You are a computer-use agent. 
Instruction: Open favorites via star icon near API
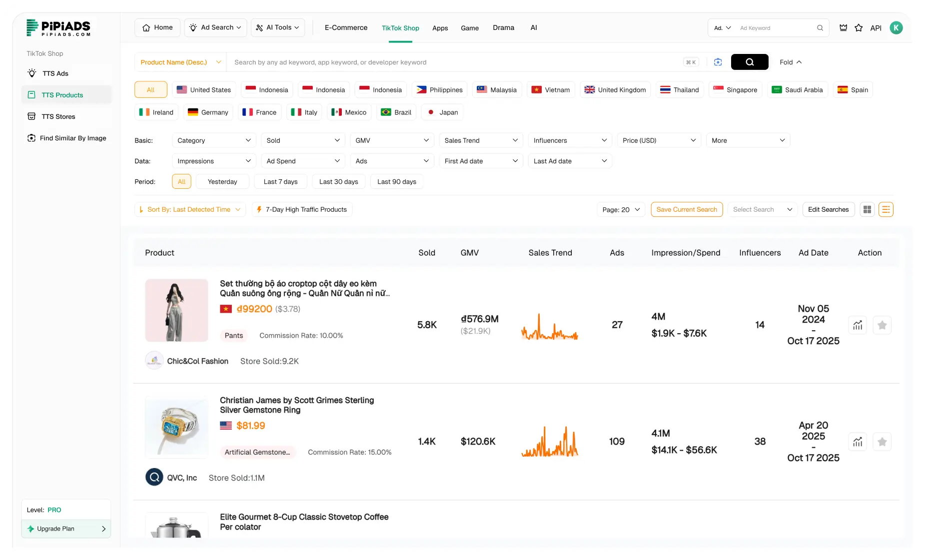pyautogui.click(x=859, y=28)
